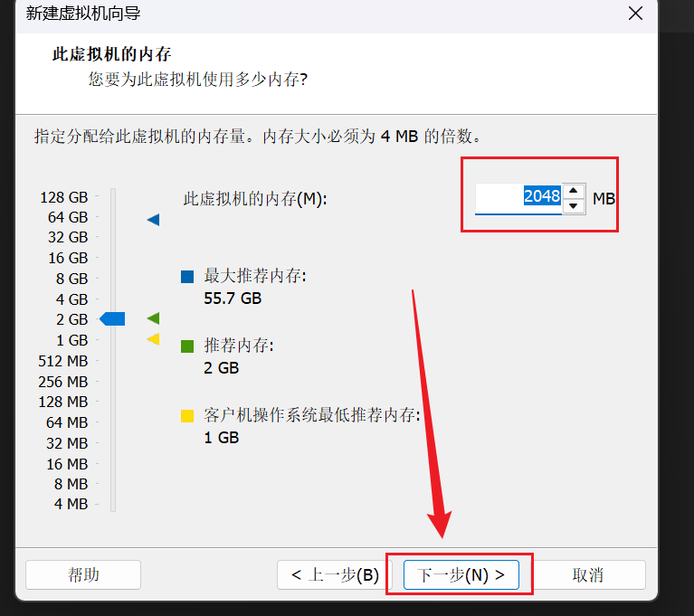The height and width of the screenshot is (616, 694).
Task: Select the 8 GB slider label
Action: [x=71, y=279]
